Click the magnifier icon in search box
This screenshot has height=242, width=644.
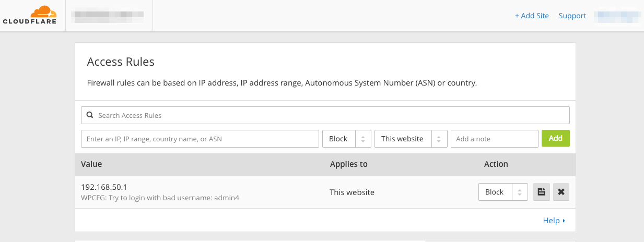[90, 115]
